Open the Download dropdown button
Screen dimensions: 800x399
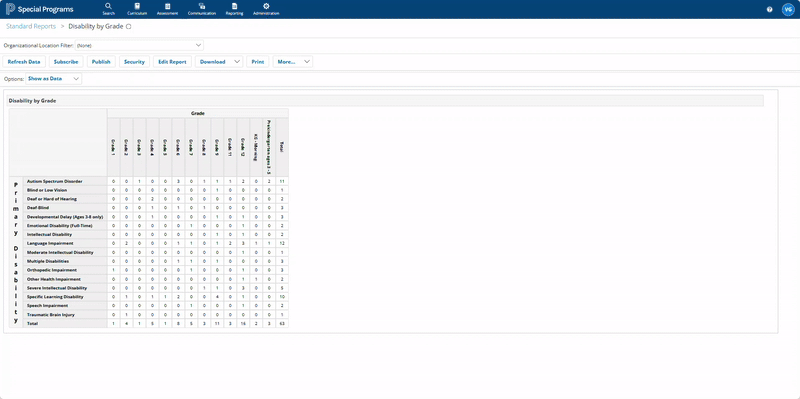219,62
